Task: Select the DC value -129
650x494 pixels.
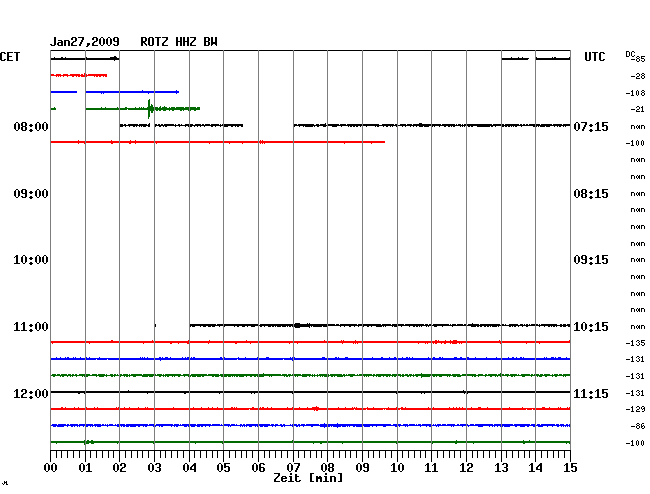Action: 635,409
